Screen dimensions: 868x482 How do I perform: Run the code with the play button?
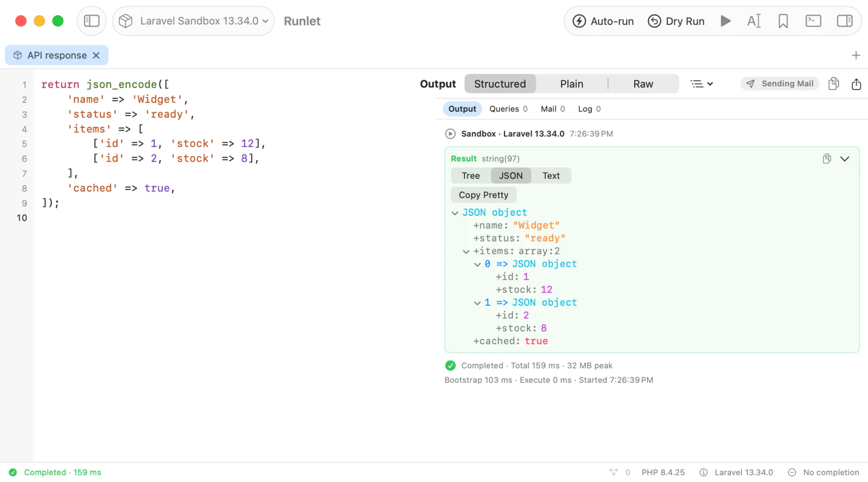pyautogui.click(x=725, y=21)
